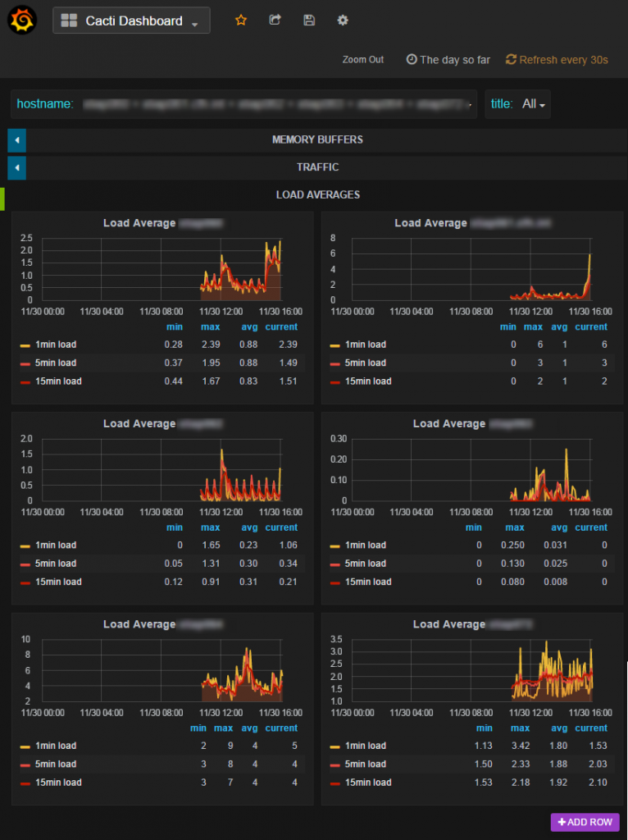Click the save dashboard floppy icon
The image size is (628, 840).
(309, 21)
